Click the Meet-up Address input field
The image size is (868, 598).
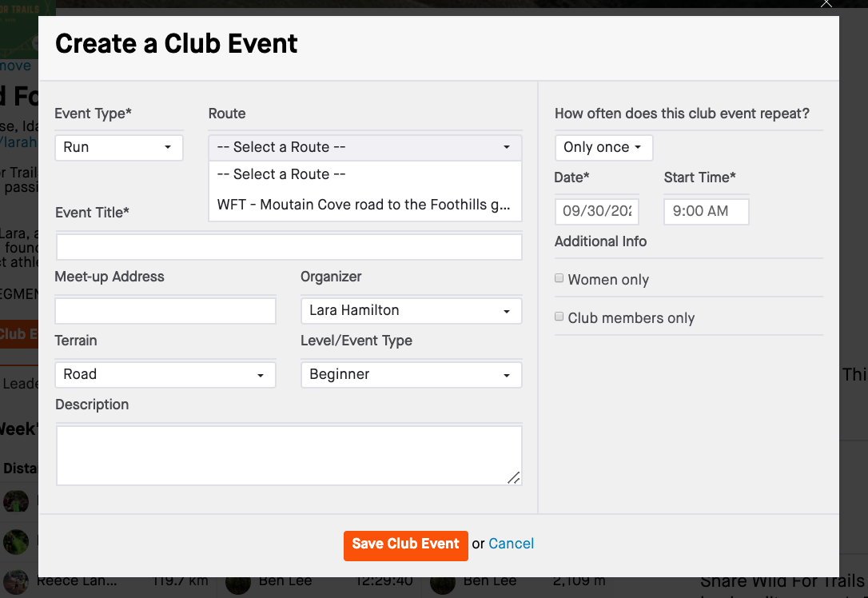coord(165,309)
